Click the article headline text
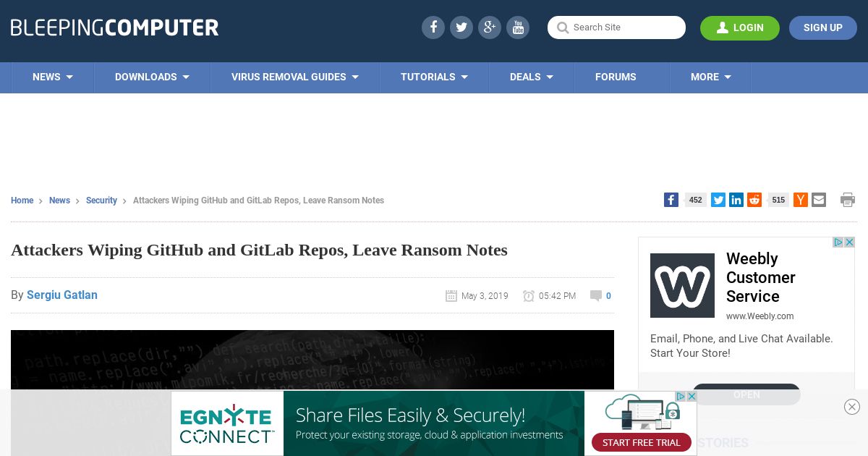The image size is (868, 456). (x=259, y=250)
